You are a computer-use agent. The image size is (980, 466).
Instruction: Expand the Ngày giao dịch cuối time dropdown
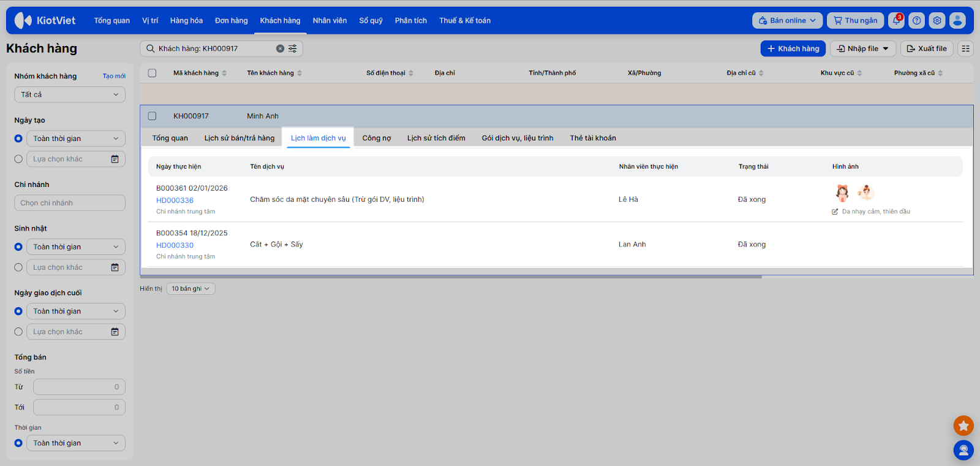[76, 311]
